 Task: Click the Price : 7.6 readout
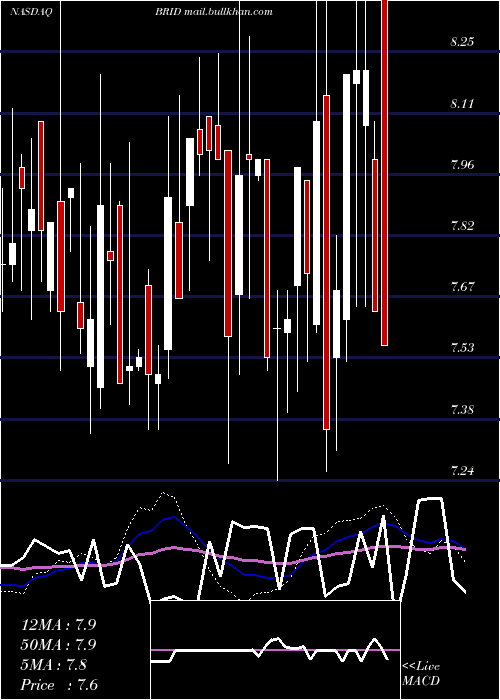[59, 685]
